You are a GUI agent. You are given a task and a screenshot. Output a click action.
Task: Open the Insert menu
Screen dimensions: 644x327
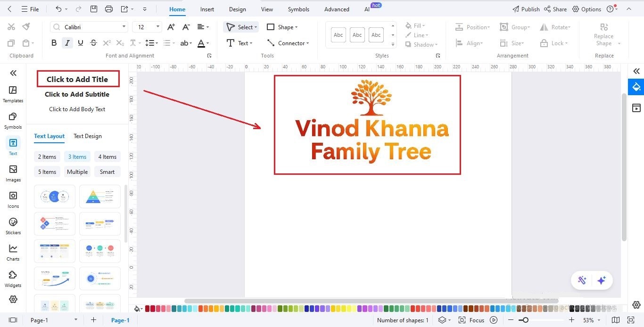coord(207,9)
